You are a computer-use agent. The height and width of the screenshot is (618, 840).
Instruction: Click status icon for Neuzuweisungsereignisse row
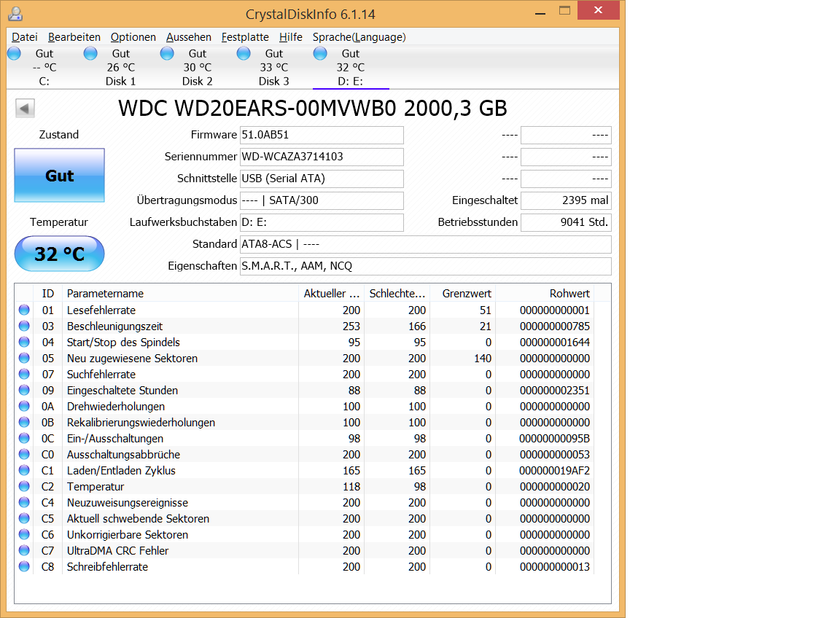(24, 502)
